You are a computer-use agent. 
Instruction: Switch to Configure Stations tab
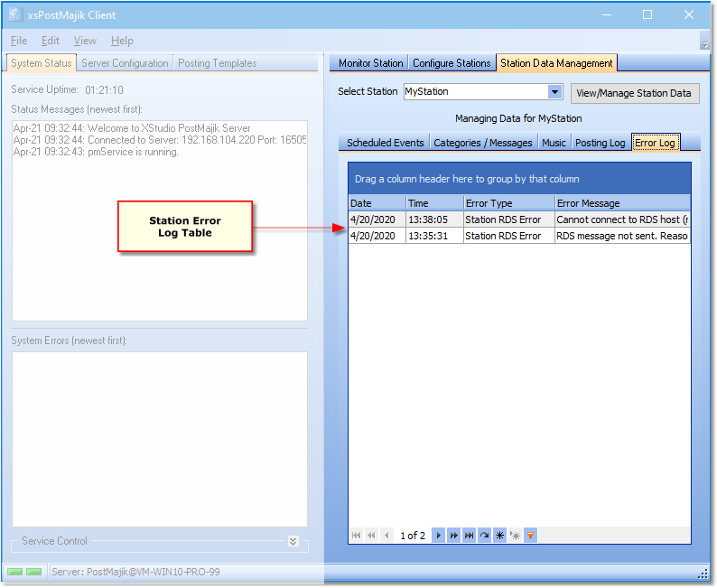click(452, 63)
